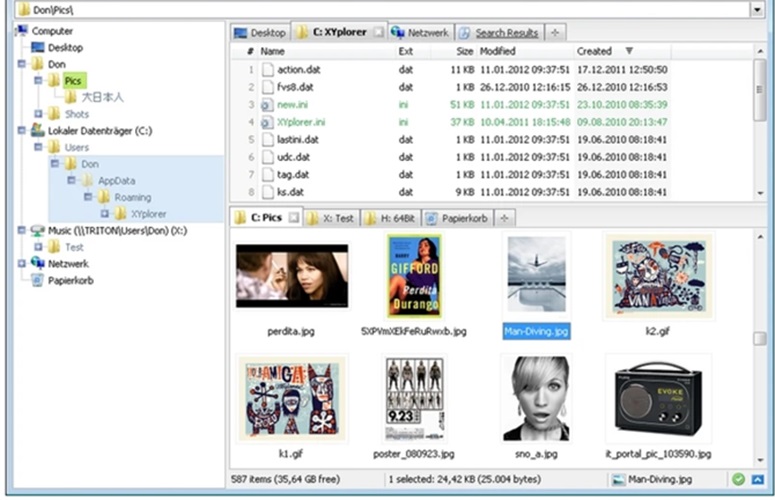Image resolution: width=775 pixels, height=500 pixels.
Task: Click the XYplorer.ini file icon
Action: 267,122
